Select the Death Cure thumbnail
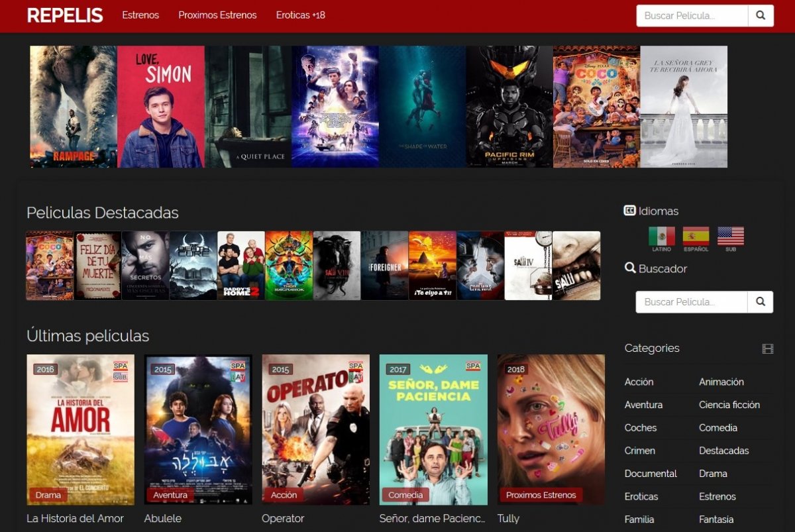The image size is (795, 532). (193, 266)
